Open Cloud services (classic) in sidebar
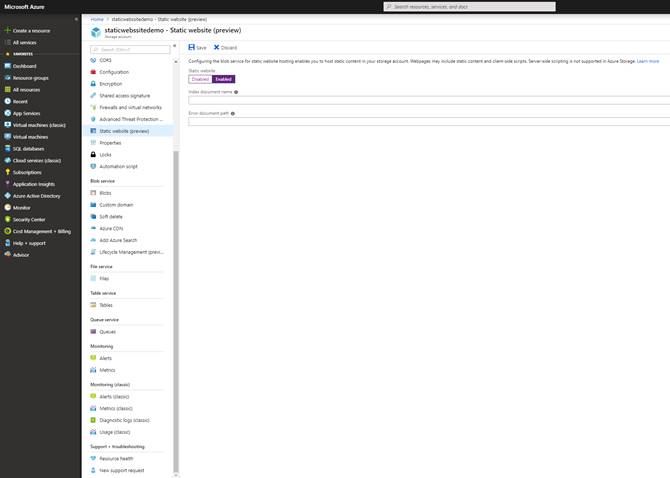Screen dimensions: 670x478 pyautogui.click(x=37, y=160)
